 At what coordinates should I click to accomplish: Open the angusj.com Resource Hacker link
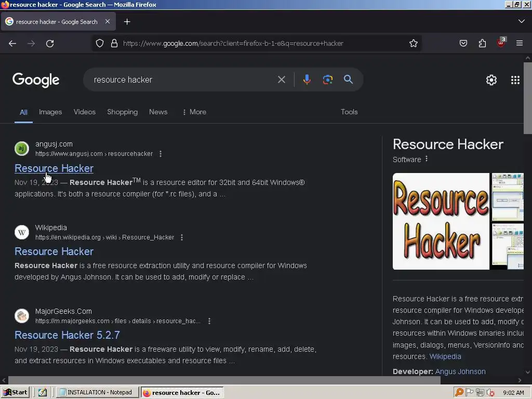tap(54, 168)
